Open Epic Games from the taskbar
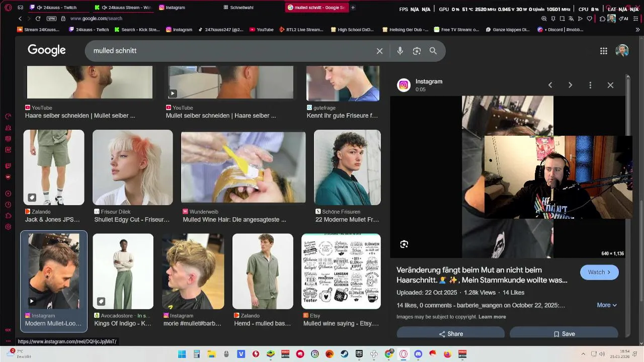The image size is (644, 362). coord(359,354)
